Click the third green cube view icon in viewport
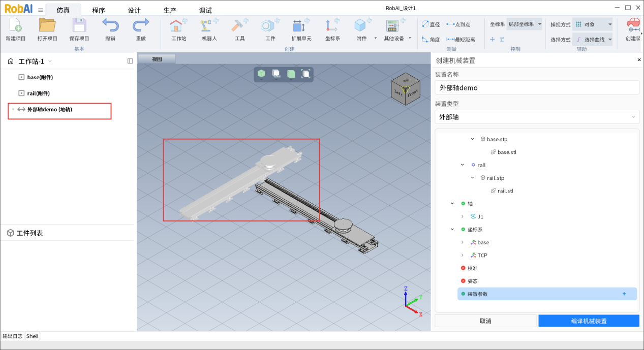 pyautogui.click(x=291, y=74)
